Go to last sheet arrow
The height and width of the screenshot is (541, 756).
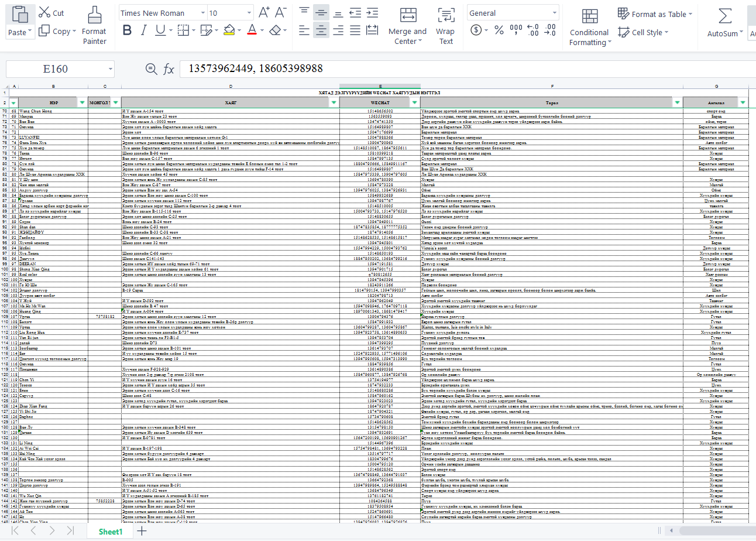pyautogui.click(x=70, y=530)
